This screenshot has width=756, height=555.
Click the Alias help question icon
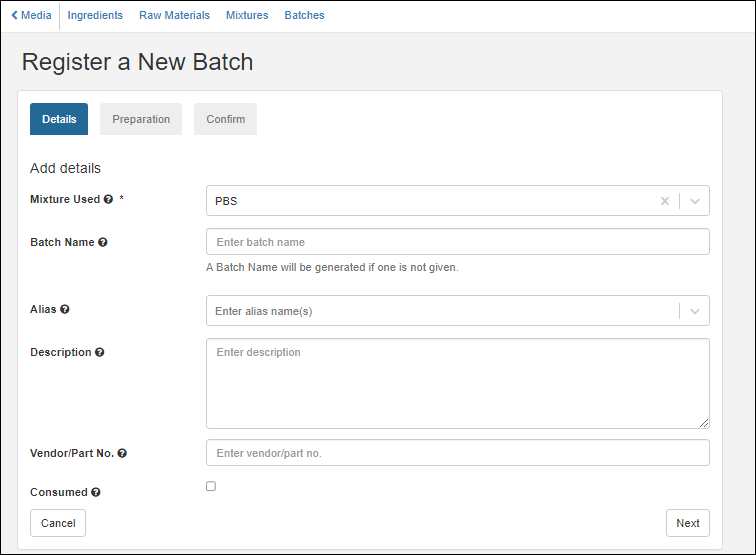tap(65, 310)
